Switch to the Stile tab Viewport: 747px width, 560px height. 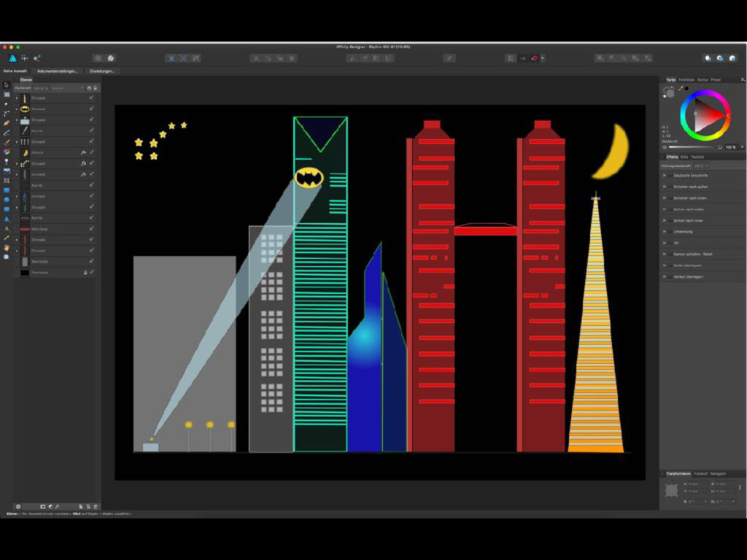tap(684, 157)
